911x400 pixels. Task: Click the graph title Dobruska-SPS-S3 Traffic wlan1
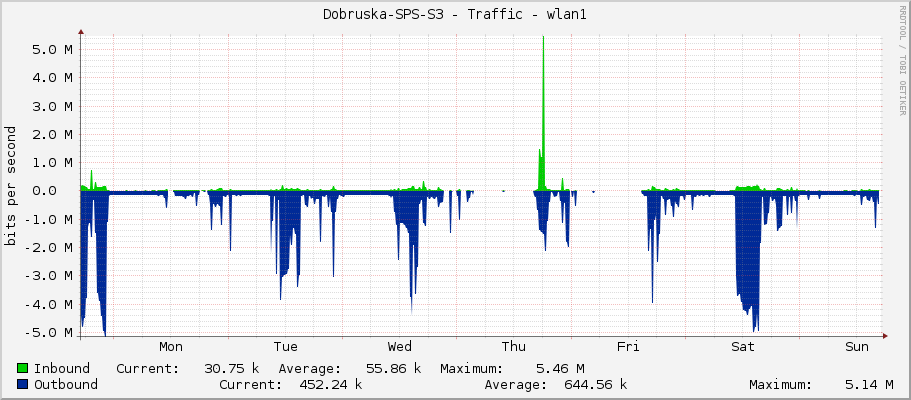[455, 14]
